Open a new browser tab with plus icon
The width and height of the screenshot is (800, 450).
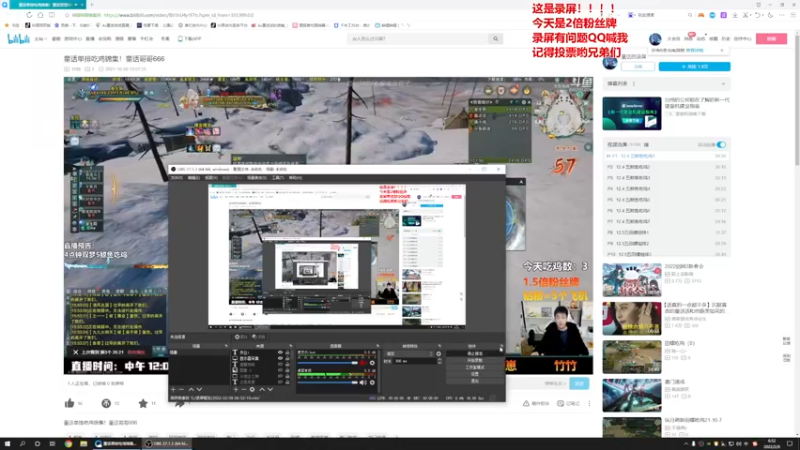point(92,5)
